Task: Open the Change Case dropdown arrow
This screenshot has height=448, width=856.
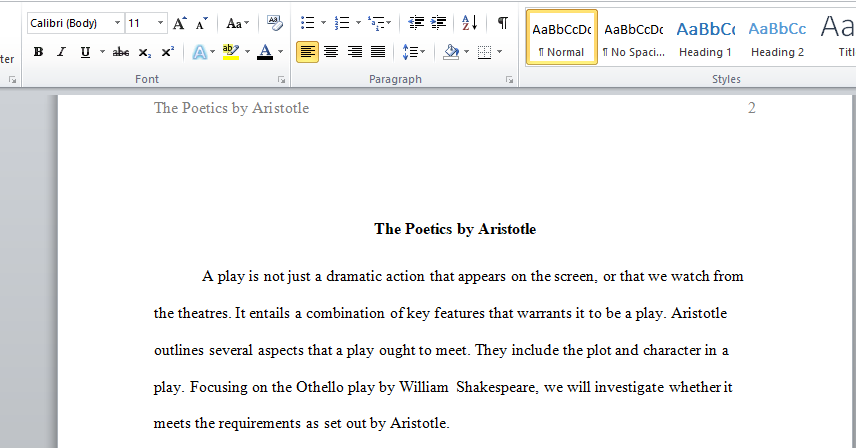Action: 247,23
